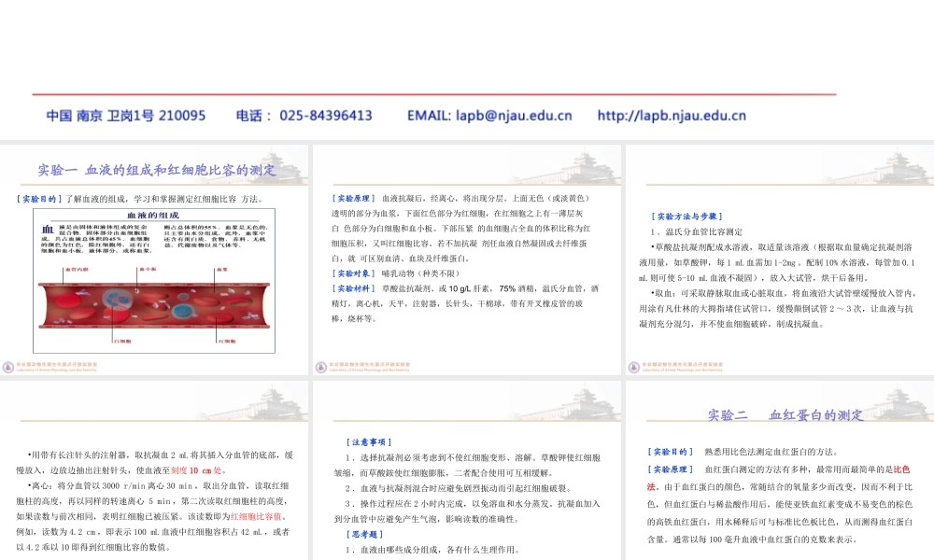
Task: Visit the http://lapb.njau.edu.cn website link
Action: coord(672,115)
